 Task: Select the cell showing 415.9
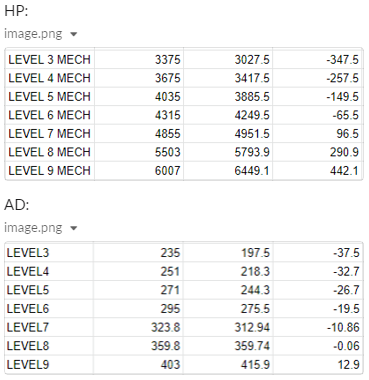(228, 364)
